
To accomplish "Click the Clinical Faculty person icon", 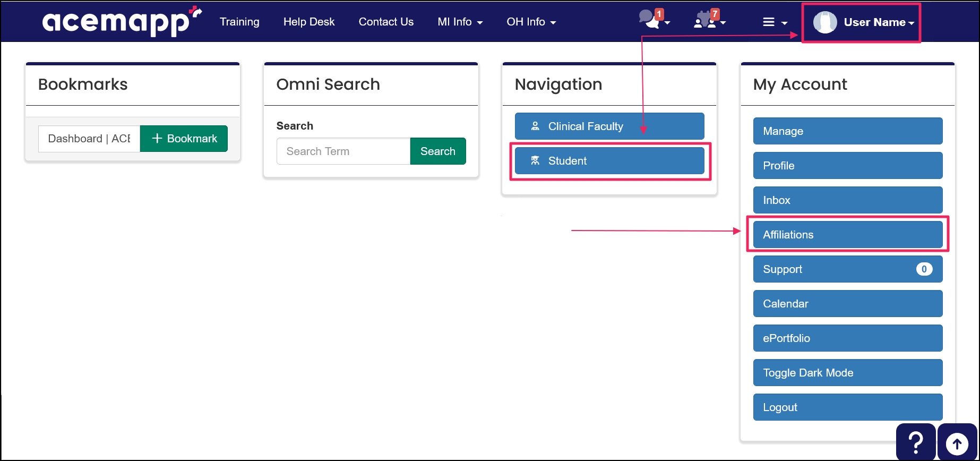I will click(x=535, y=126).
